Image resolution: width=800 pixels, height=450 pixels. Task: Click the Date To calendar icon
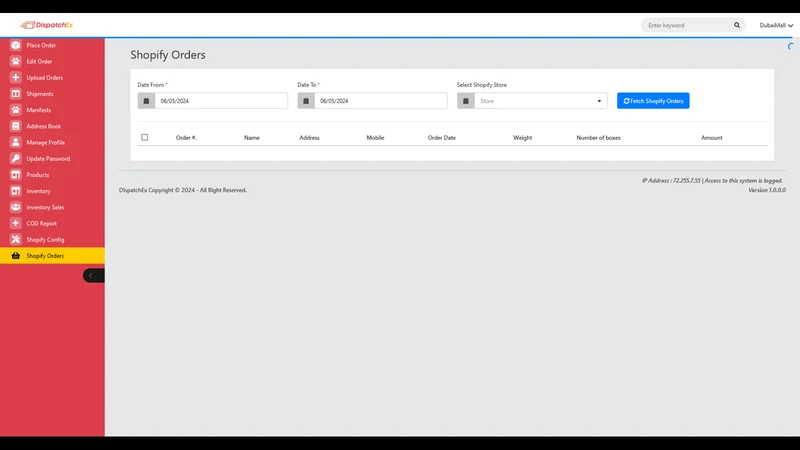[306, 101]
